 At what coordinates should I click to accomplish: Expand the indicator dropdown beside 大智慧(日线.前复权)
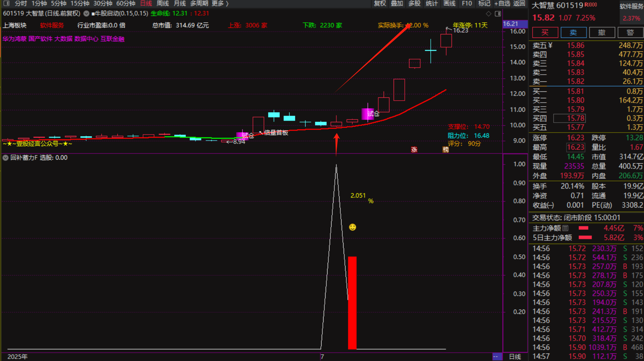tap(86, 14)
